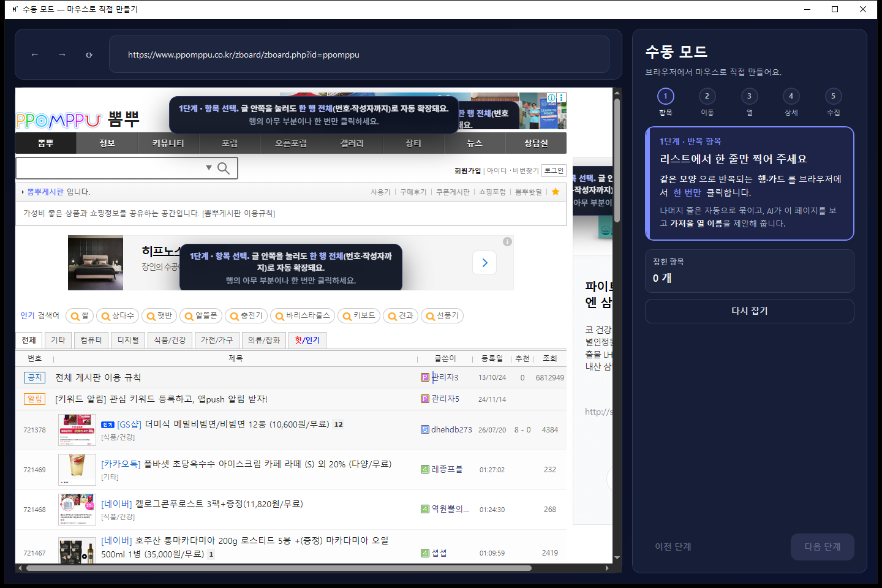Viewport: 882px width, 588px height.
Task: Switch to the 핫/인기 tab
Action: (307, 341)
